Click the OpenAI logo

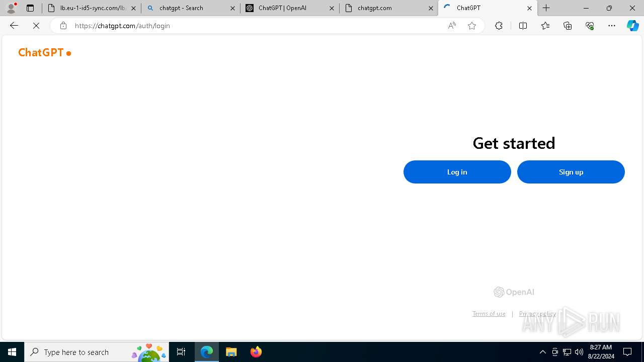[514, 292]
